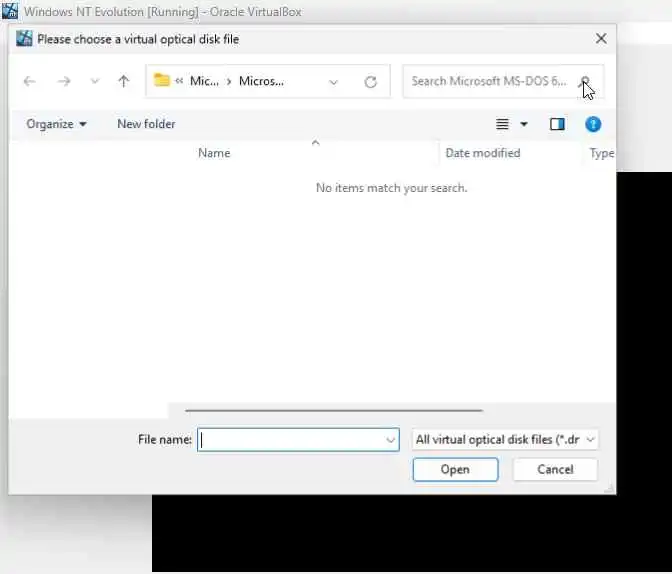Open the file type filter dropdown
Screen dimensions: 672x574
[x=505, y=440]
